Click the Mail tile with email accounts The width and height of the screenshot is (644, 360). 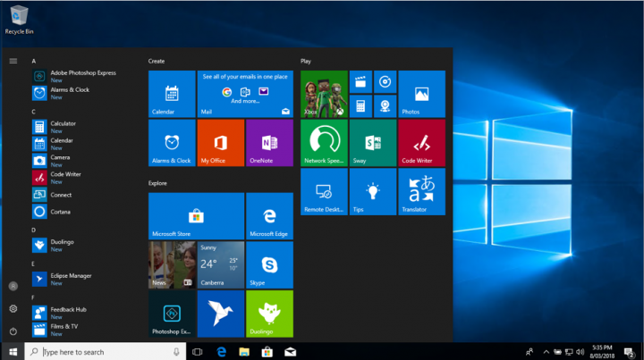pyautogui.click(x=245, y=94)
